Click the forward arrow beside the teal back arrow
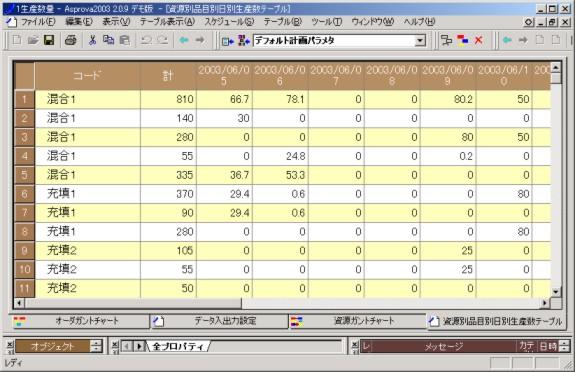Image resolution: width=575 pixels, height=372 pixels. 200,40
